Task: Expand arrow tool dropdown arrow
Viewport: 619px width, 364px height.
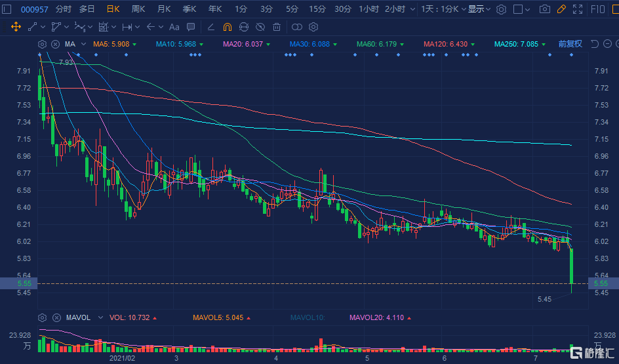Action: (x=161, y=28)
